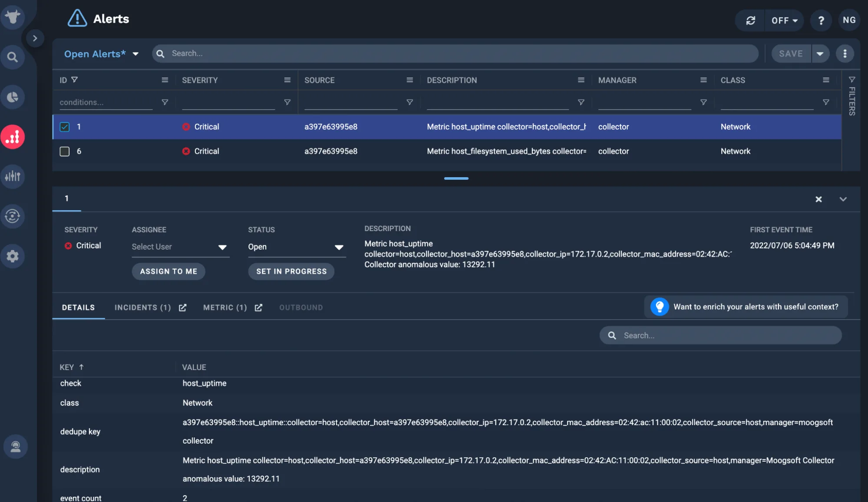Open the Description column hamburger menu

581,80
